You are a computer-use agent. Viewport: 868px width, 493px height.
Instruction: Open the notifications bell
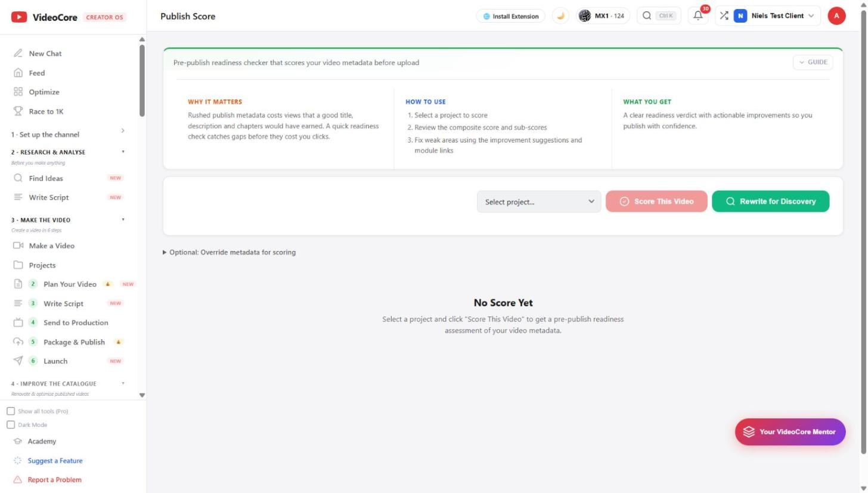698,16
